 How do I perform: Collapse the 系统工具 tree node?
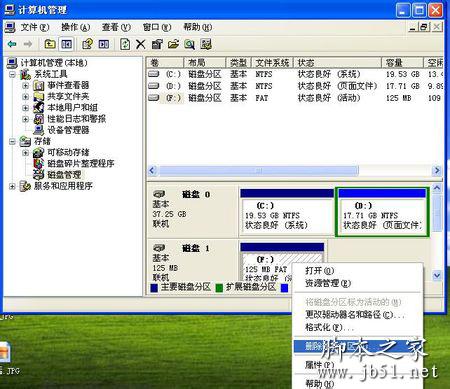pyautogui.click(x=12, y=74)
